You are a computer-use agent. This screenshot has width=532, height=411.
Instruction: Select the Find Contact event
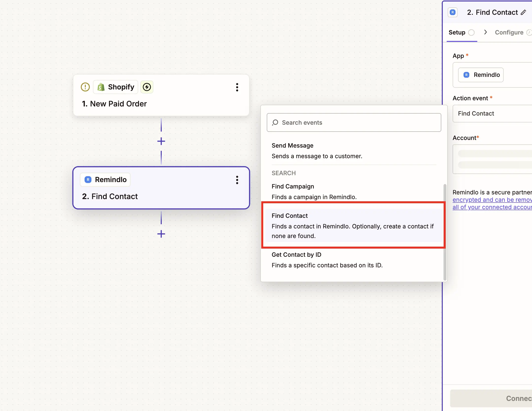[x=354, y=226]
